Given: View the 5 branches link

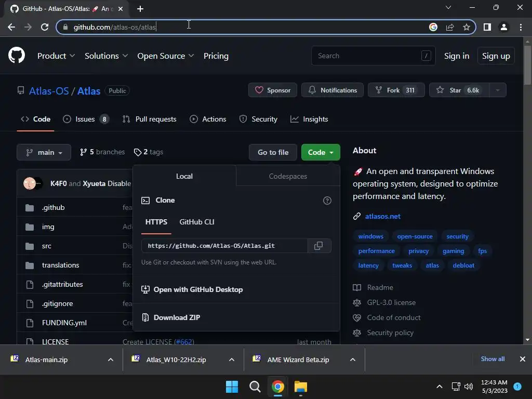Looking at the screenshot, I should (x=102, y=152).
